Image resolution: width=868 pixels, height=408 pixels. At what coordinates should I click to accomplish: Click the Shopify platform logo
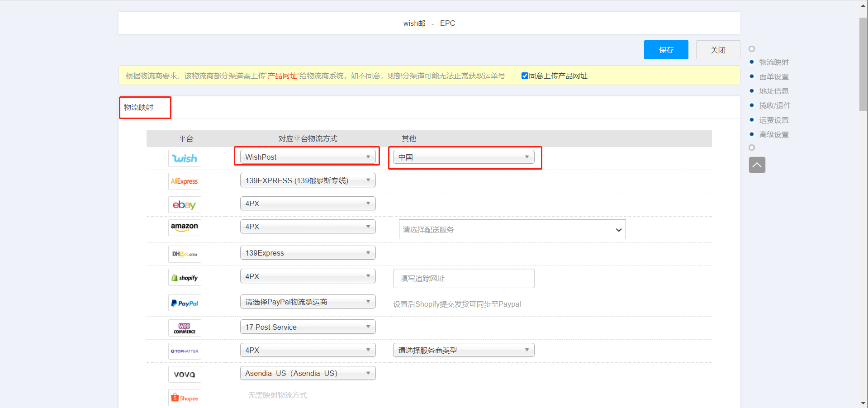click(x=185, y=277)
